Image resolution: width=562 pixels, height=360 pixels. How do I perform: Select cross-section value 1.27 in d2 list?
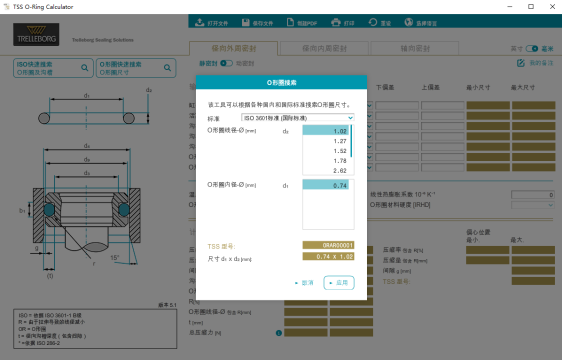325,141
